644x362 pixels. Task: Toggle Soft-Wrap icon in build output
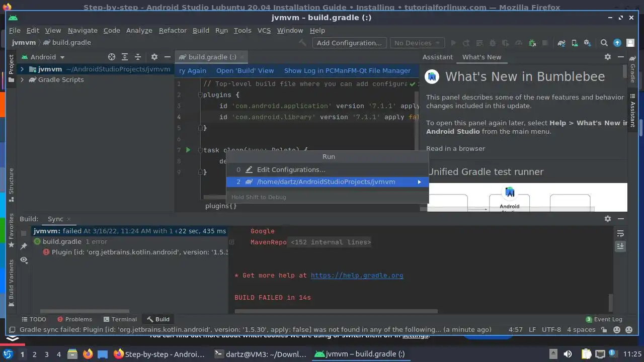coord(620,233)
